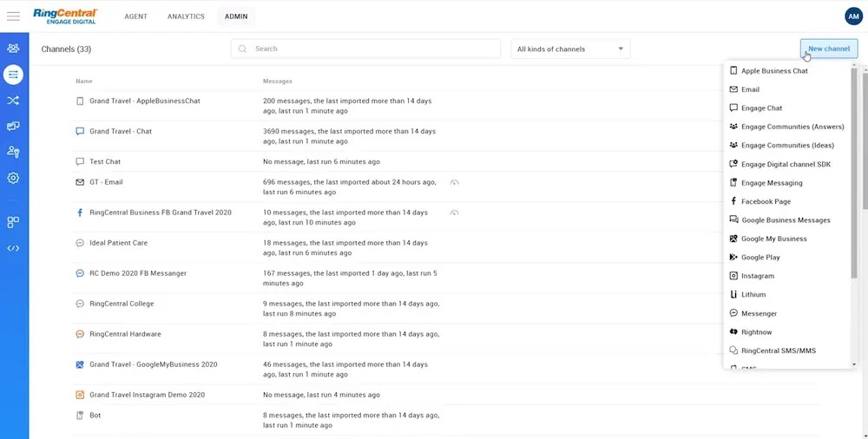The image size is (868, 439).
Task: Open settings gear in left sidebar
Action: coord(13,178)
